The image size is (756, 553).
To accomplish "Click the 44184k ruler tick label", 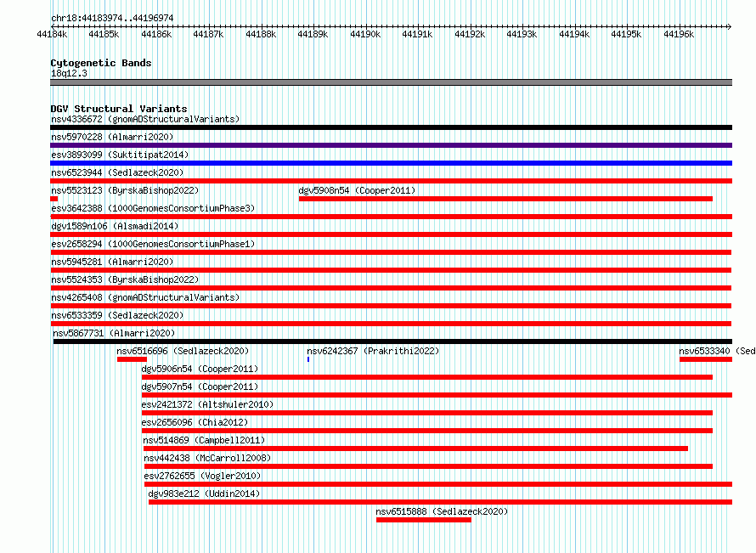I will coord(52,34).
